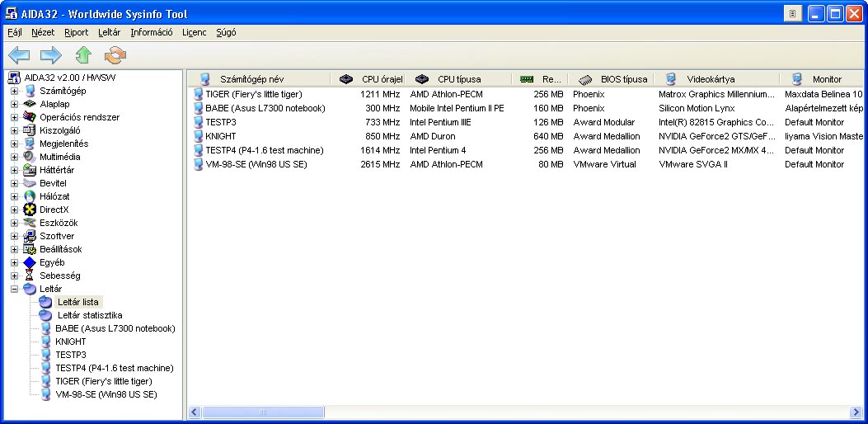Open BABE (Asus L7300 notebook) tree entry
Viewport: 868px width, 424px height.
(115, 328)
